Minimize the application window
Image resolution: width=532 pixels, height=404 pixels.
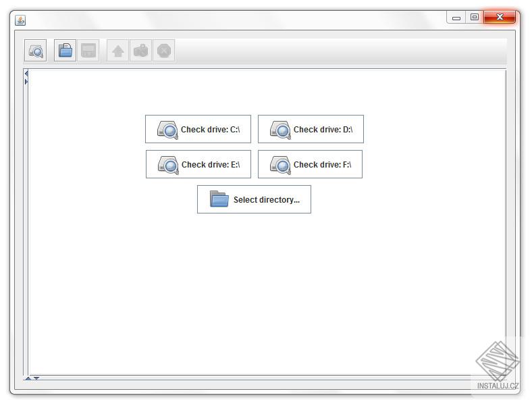456,17
